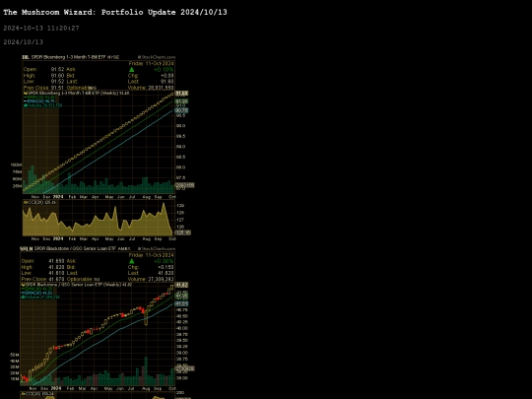Click the SRLN ticker symbol label
Screen dimensions: 532x399
tap(27, 248)
